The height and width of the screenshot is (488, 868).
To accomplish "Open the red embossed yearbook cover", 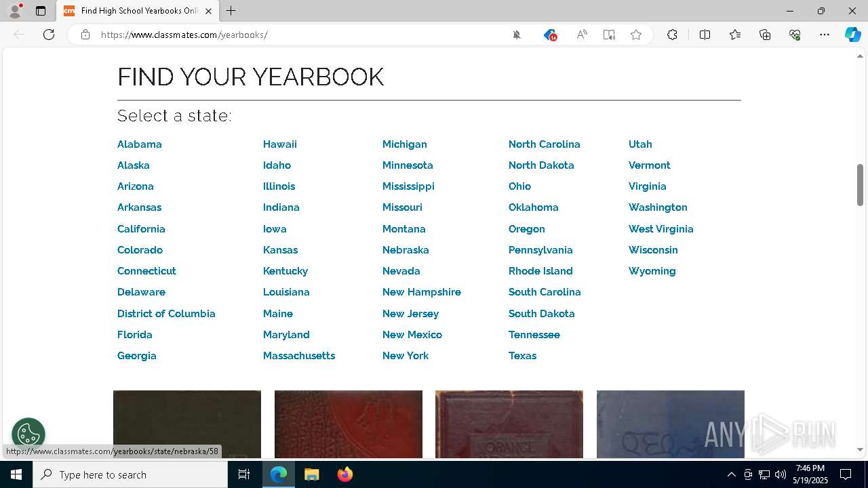I will pos(349,424).
